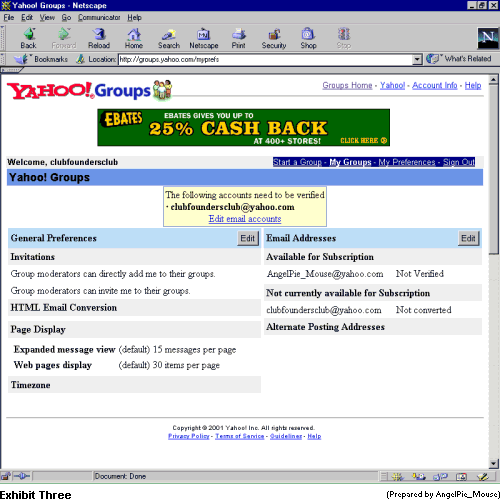Viewport: 500px width, 500px height.
Task: Click the bold clubfoundersclub@yahoo.com in verify notice
Action: point(232,207)
